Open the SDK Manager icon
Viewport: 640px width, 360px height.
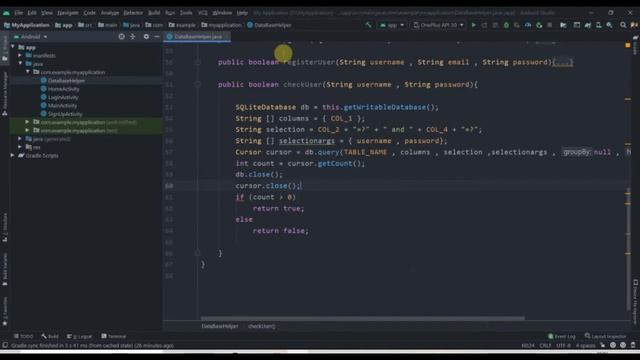click(x=609, y=25)
